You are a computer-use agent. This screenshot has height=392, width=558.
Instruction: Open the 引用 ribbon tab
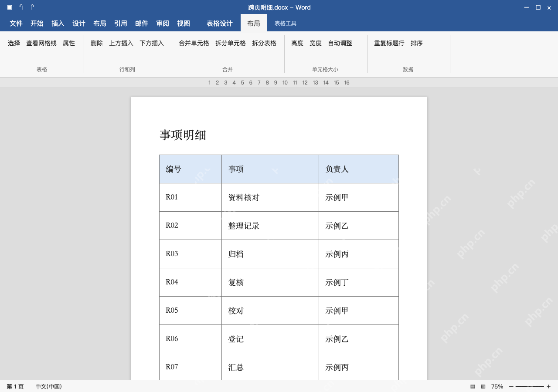tap(121, 24)
